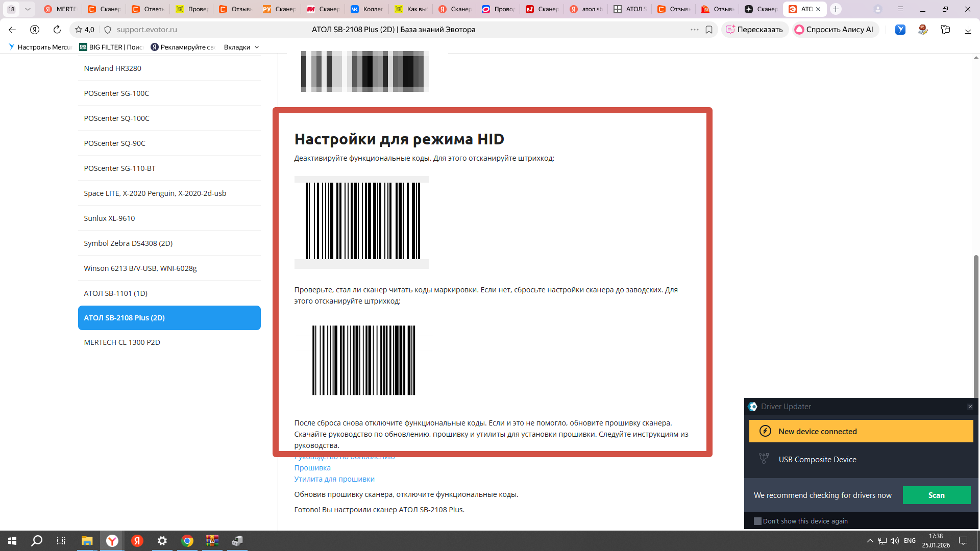Open the collections icon in the toolbar
980x551 pixels.
(x=945, y=30)
